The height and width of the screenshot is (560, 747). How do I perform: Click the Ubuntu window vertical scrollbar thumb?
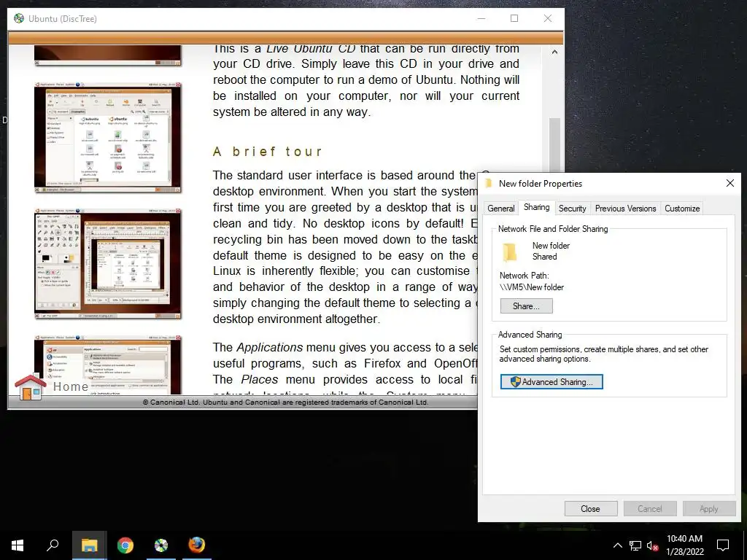coord(554,145)
